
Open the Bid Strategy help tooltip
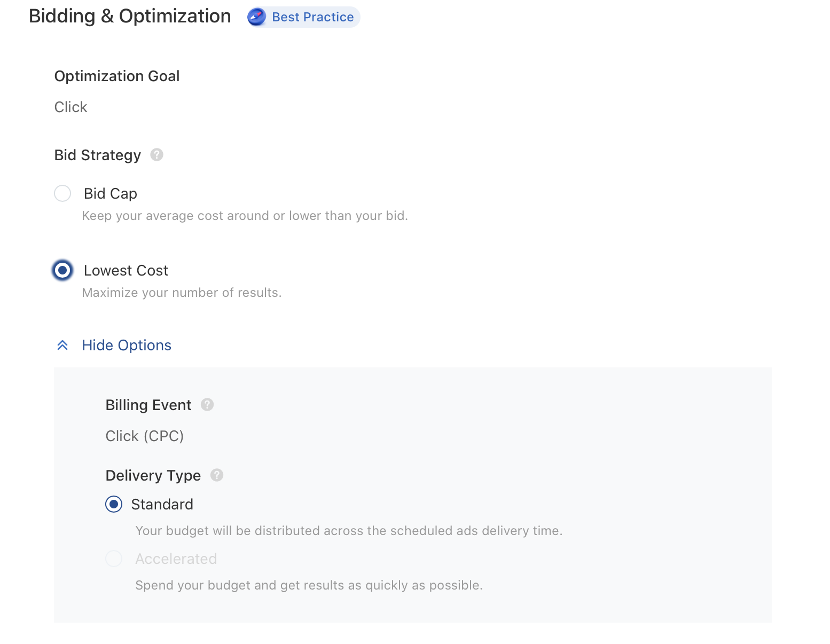pos(156,155)
